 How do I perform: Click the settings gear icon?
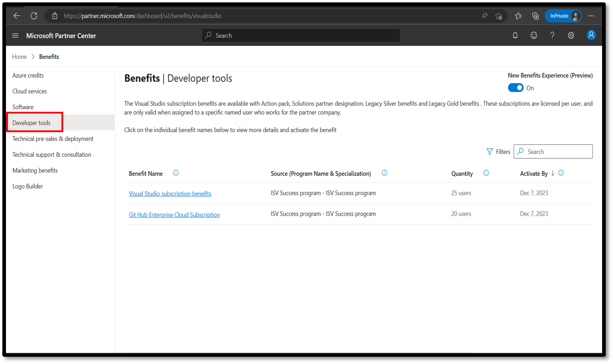[571, 36]
